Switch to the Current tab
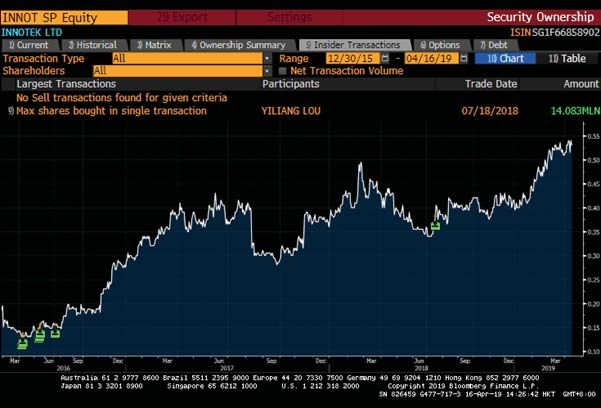Viewport: 601px width, 408px height. click(30, 45)
